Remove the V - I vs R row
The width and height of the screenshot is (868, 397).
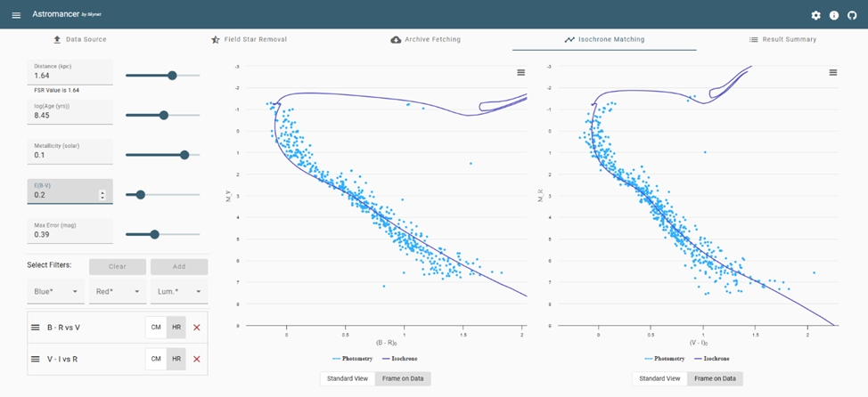pos(197,359)
